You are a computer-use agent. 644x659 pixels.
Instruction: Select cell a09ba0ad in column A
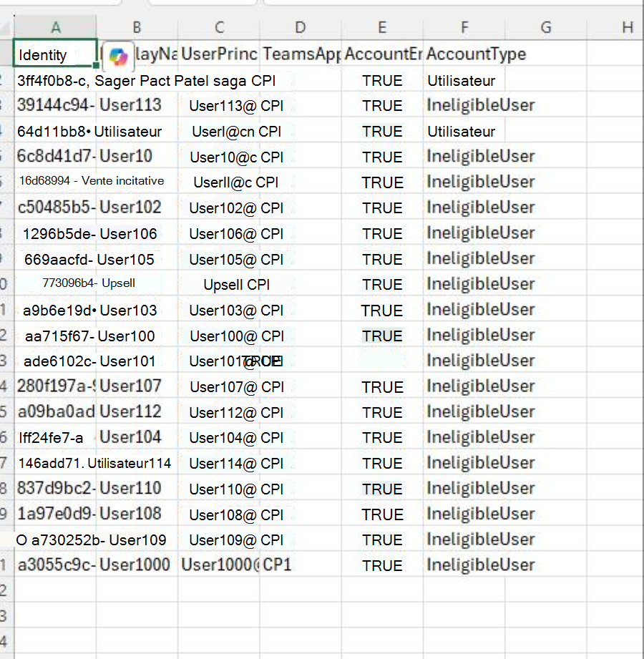point(56,411)
